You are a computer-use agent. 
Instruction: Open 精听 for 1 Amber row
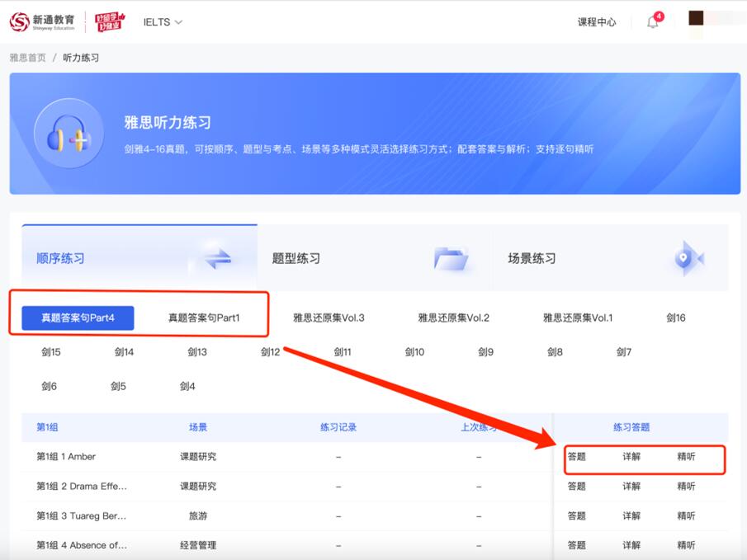686,457
